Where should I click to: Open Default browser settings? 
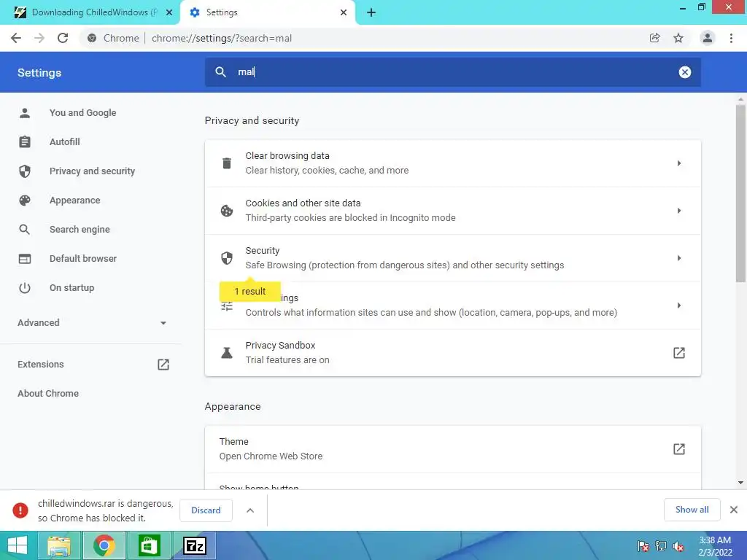click(x=83, y=259)
